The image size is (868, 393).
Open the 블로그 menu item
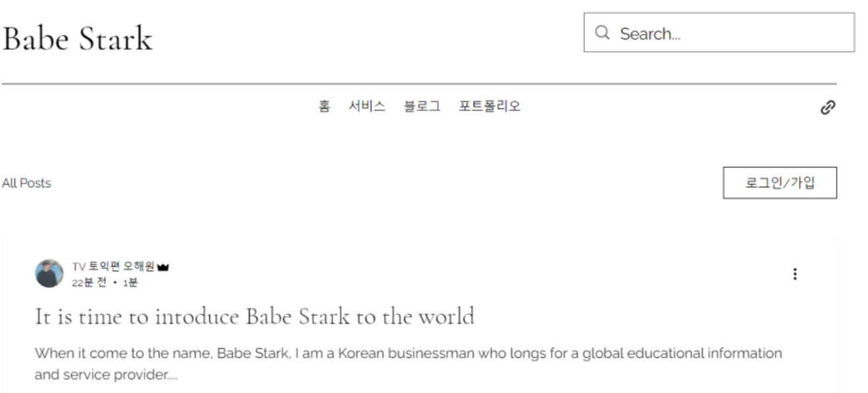click(x=422, y=106)
